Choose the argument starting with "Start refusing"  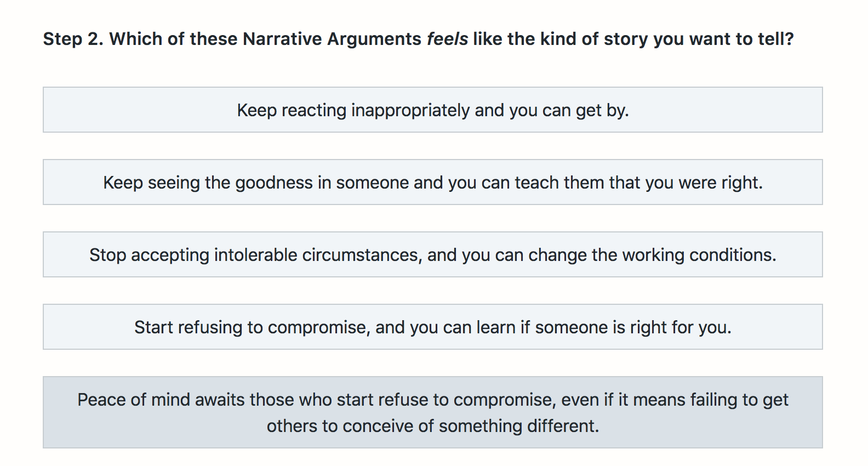(x=433, y=327)
